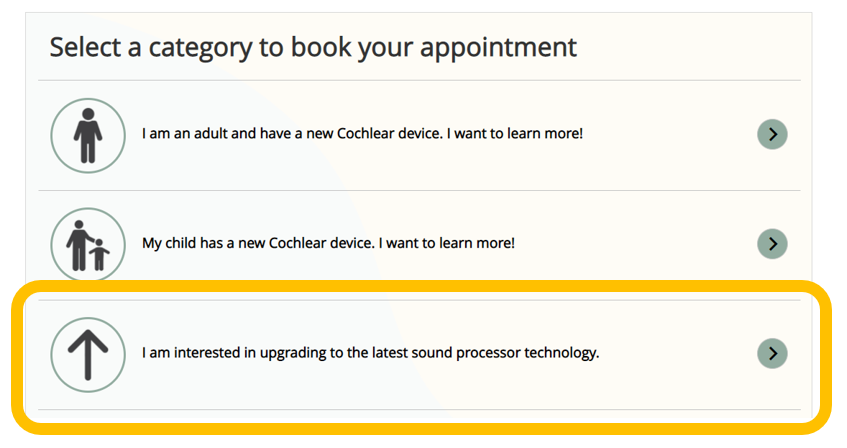Open the child category chevron arrow
The height and width of the screenshot is (448, 847).
coord(772,244)
